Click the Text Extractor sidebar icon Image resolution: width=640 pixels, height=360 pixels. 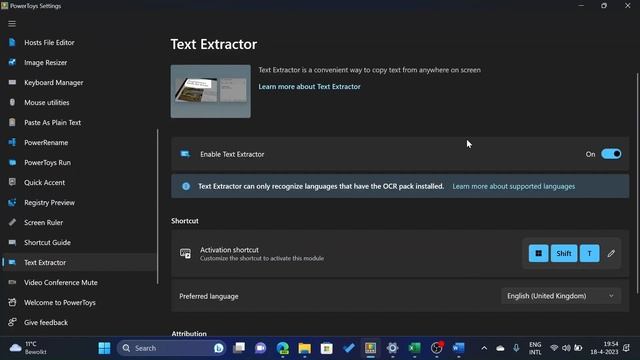coord(12,262)
